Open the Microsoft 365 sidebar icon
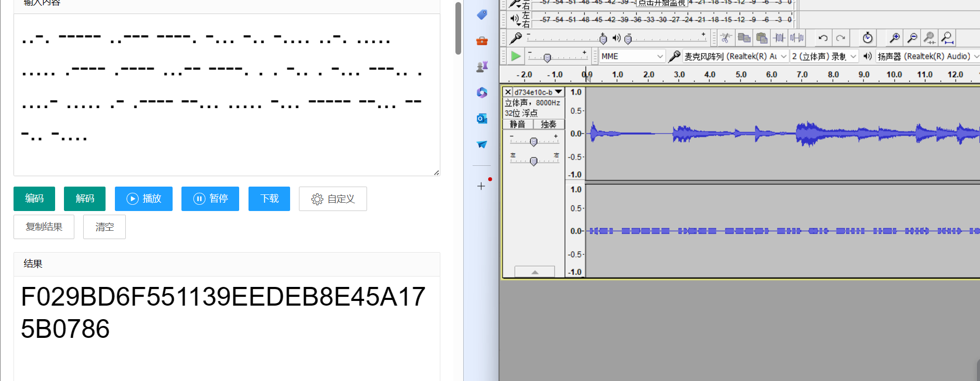 pos(482,93)
